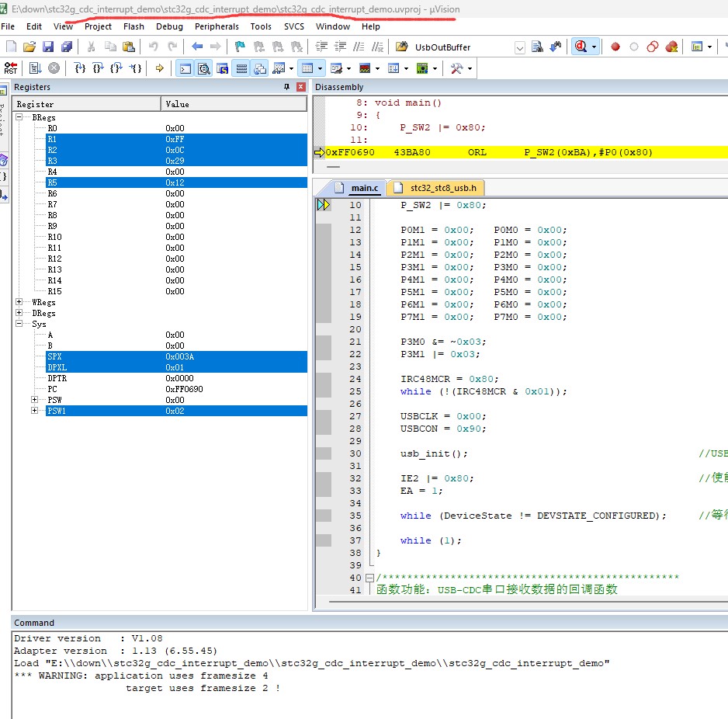
Task: Collapse the Sys register group
Action: point(19,323)
